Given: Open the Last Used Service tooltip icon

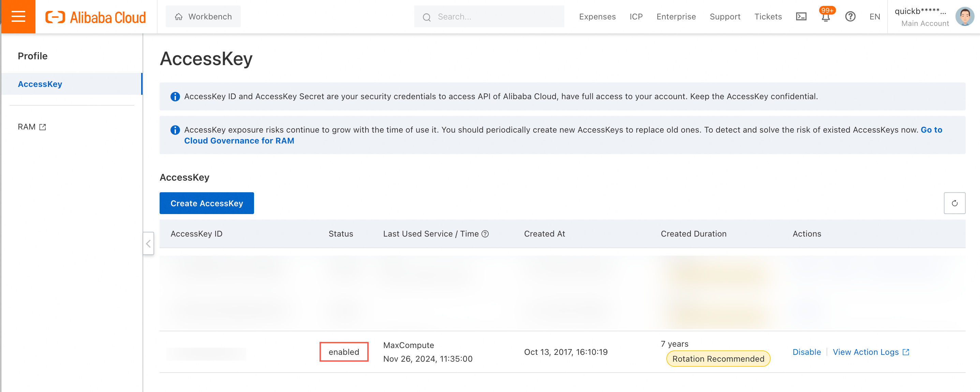Looking at the screenshot, I should 486,234.
